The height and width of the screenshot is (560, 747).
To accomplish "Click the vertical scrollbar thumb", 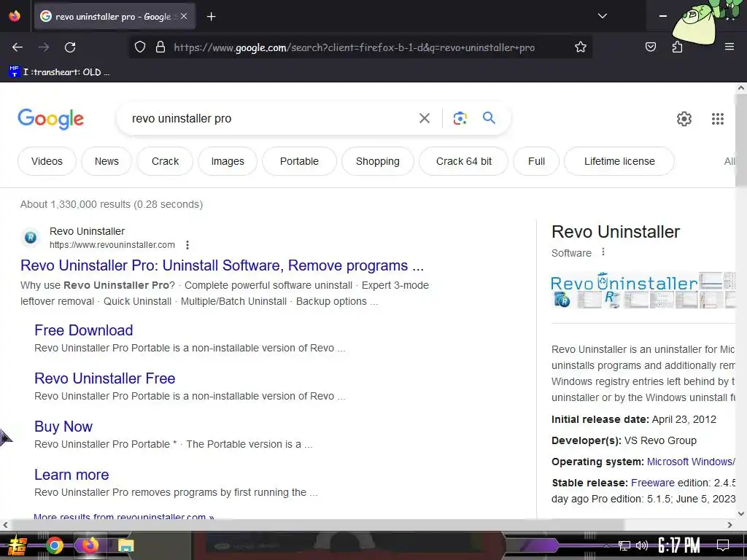I will [x=741, y=141].
